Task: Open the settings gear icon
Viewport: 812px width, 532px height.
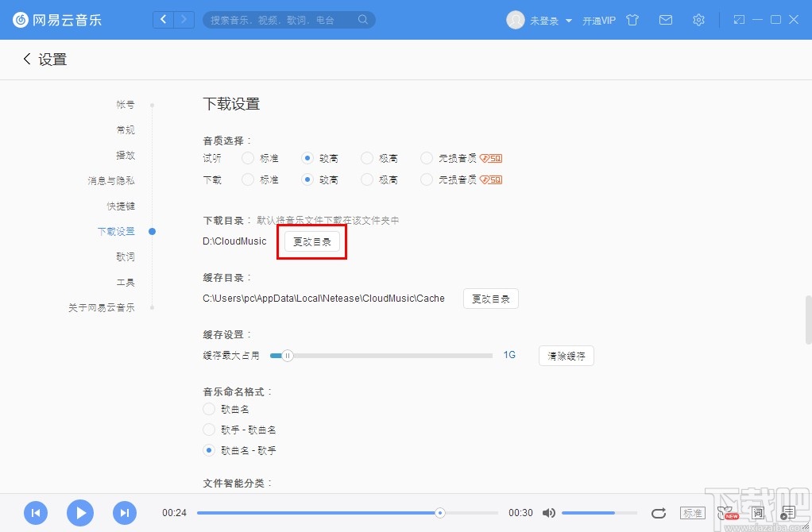Action: tap(698, 20)
